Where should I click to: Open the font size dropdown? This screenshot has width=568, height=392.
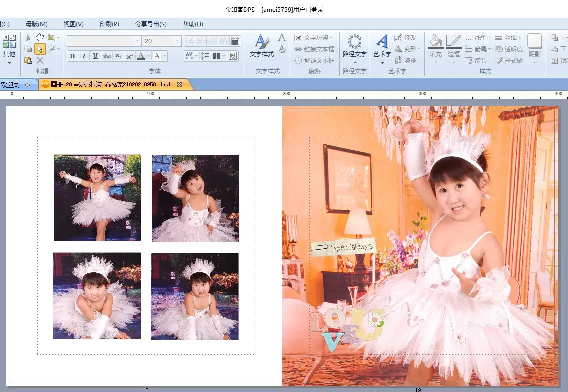[x=177, y=41]
